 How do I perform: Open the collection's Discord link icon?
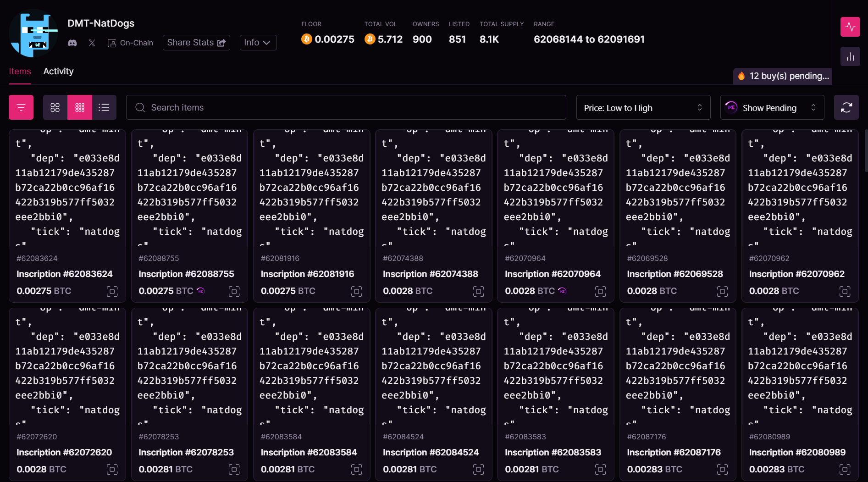pyautogui.click(x=72, y=43)
